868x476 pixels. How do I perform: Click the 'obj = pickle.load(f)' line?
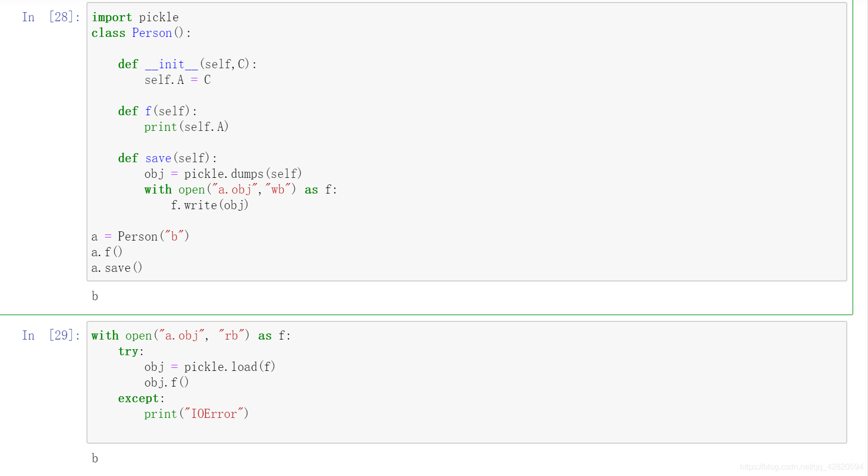(x=209, y=367)
